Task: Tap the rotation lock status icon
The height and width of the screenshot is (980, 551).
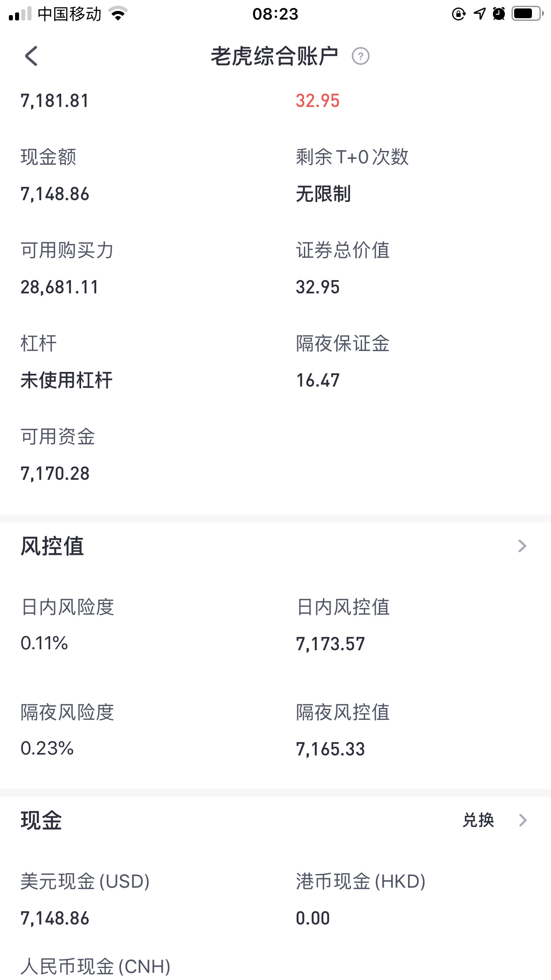Action: tap(459, 14)
